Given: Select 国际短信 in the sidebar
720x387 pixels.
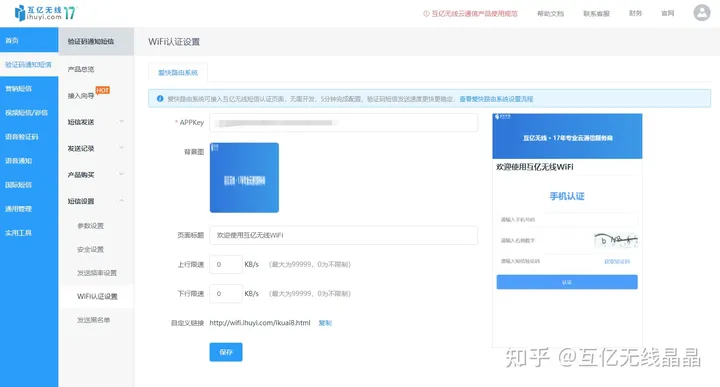Looking at the screenshot, I should point(29,185).
